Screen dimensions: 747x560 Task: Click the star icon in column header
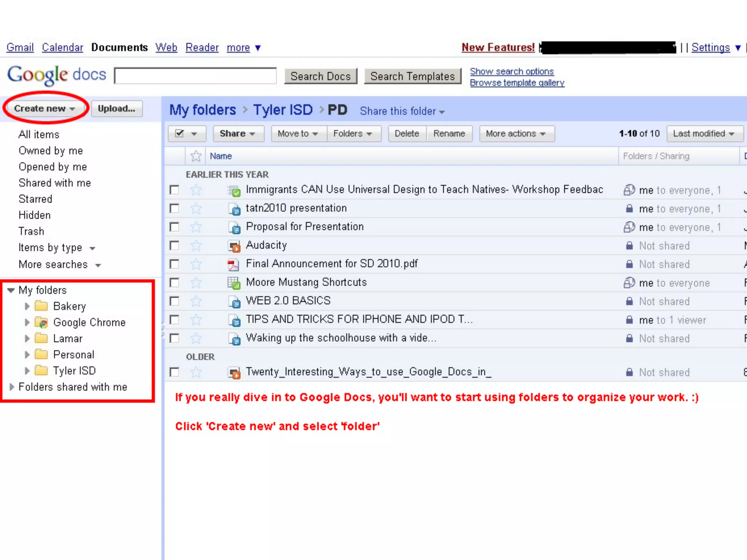click(196, 156)
